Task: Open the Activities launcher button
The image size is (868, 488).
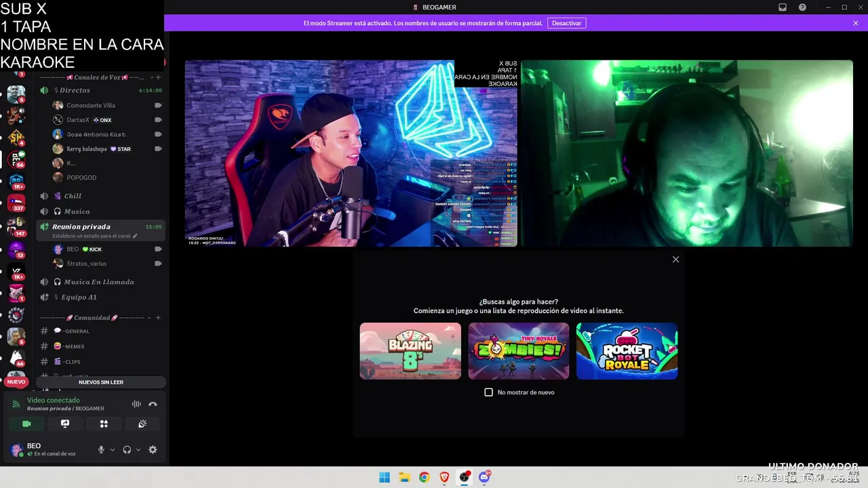Action: pos(104,424)
